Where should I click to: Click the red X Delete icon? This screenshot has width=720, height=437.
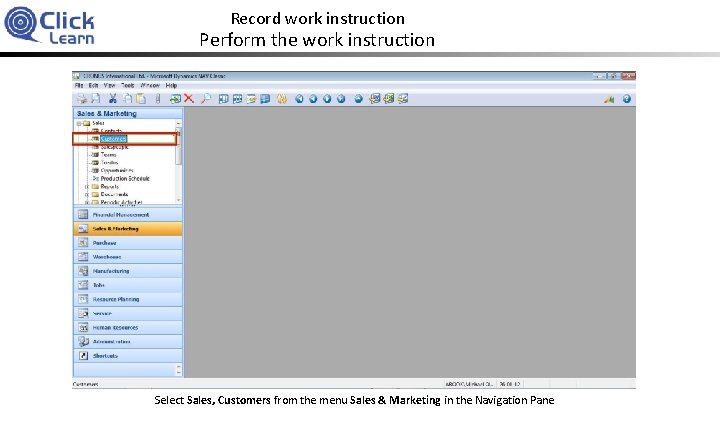pos(189,99)
